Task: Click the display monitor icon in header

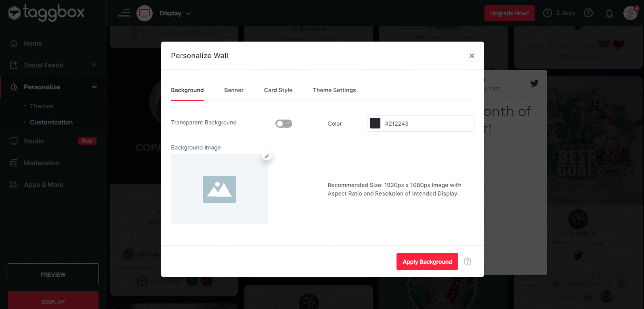Action: point(145,13)
